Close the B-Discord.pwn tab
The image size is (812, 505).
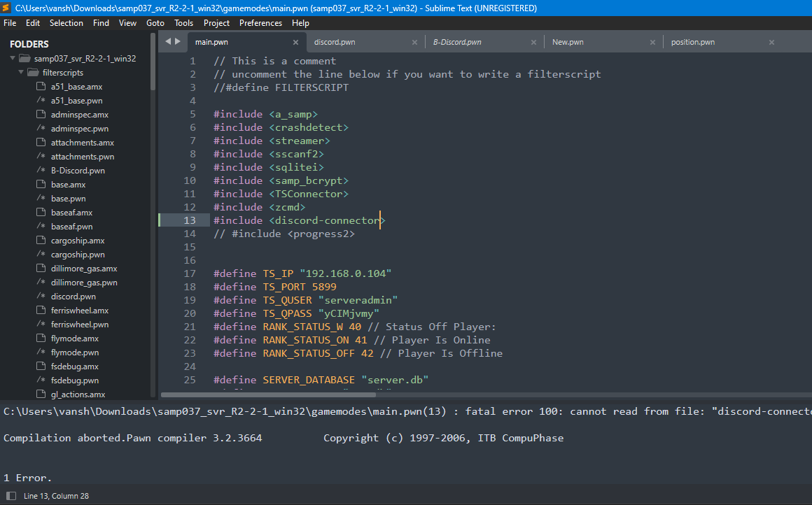534,43
